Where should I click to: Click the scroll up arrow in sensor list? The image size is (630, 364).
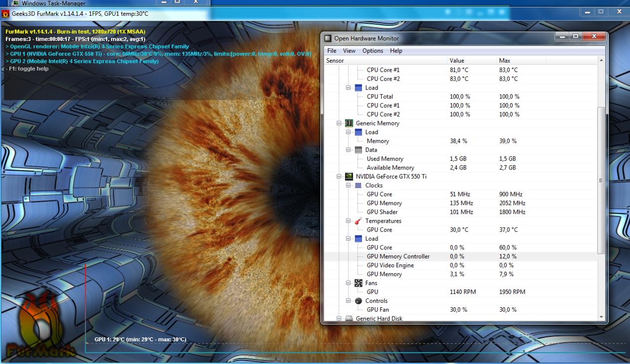tap(601, 61)
